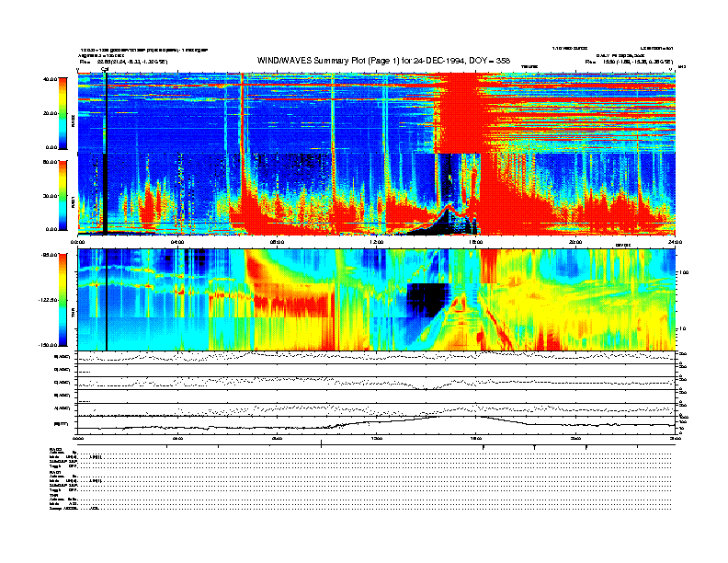Click the 24:00 label under RAD1 spectrogram
This screenshot has width=728, height=563.
coord(675,242)
